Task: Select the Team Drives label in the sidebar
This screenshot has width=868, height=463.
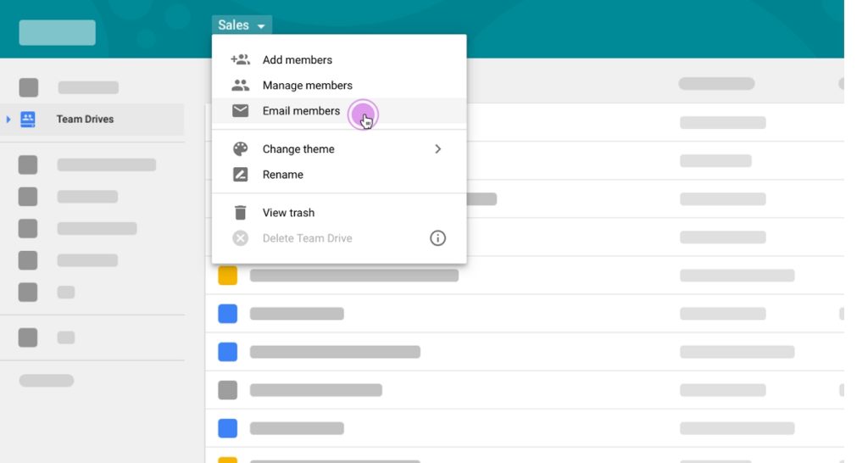Action: coord(85,120)
